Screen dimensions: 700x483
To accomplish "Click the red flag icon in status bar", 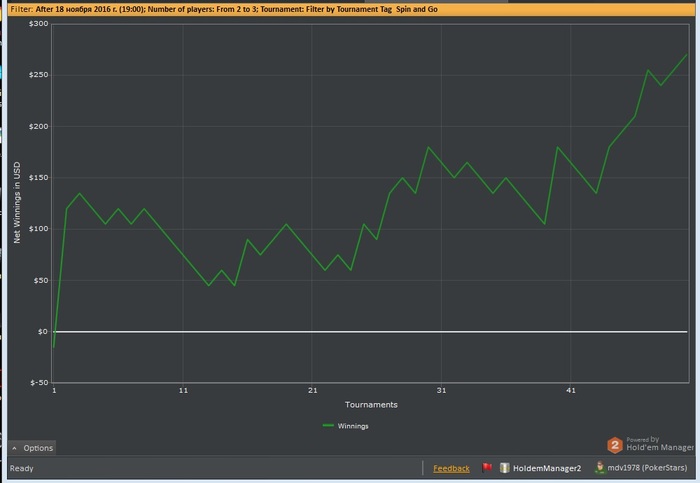I will pyautogui.click(x=487, y=468).
